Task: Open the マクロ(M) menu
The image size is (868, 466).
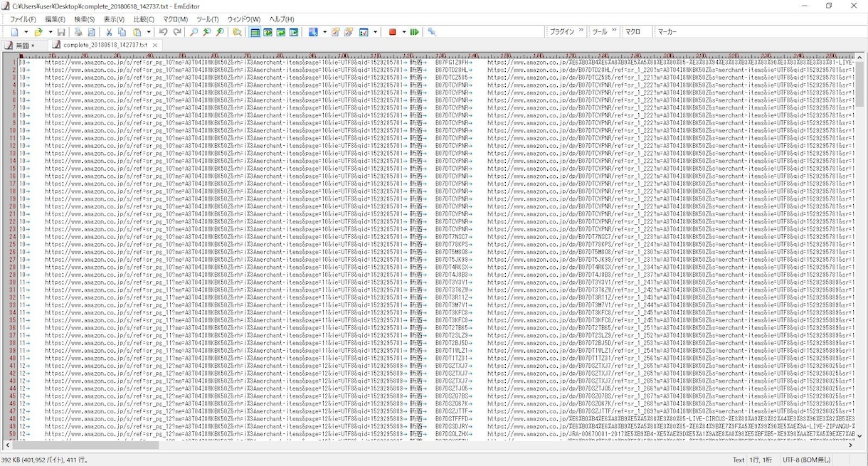Action: click(x=175, y=19)
